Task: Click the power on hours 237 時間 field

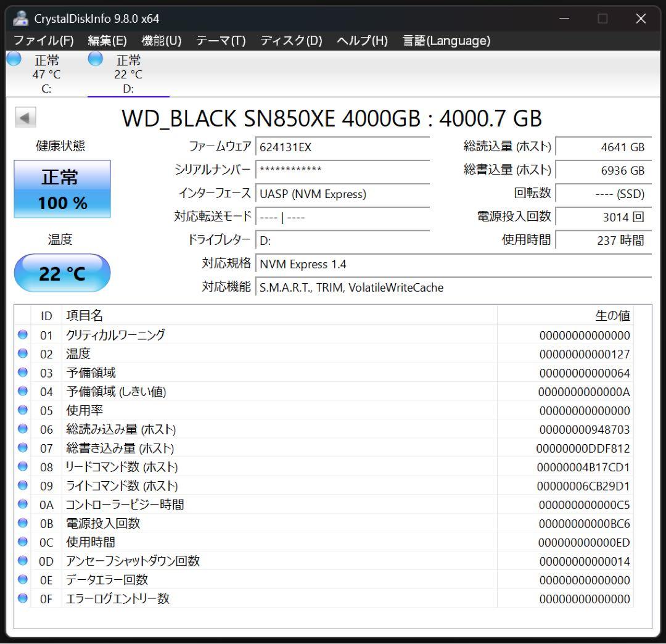Action: tap(604, 241)
